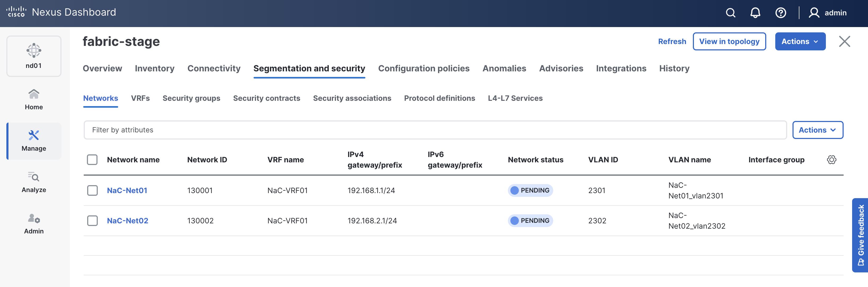Open the admin user profile icon
This screenshot has height=287, width=868.
pyautogui.click(x=814, y=13)
